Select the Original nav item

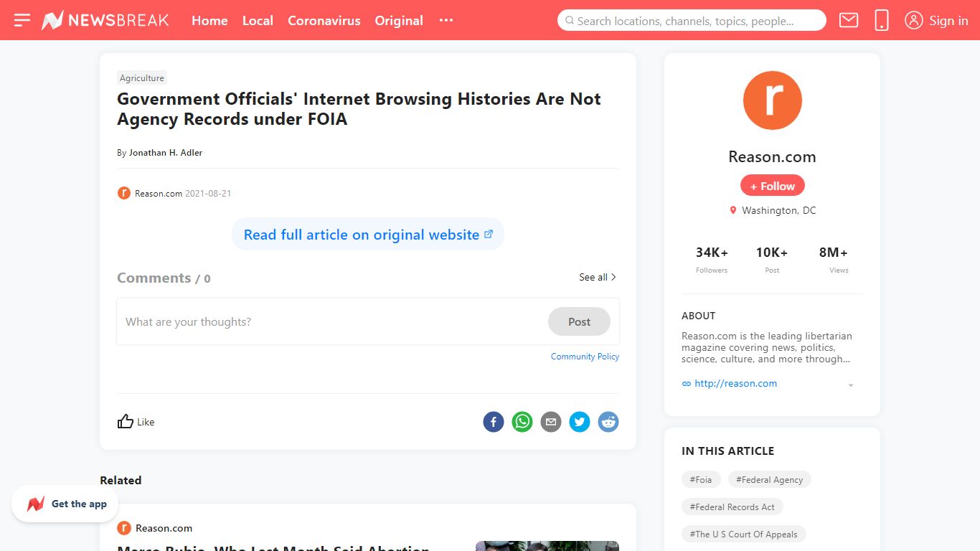(399, 21)
